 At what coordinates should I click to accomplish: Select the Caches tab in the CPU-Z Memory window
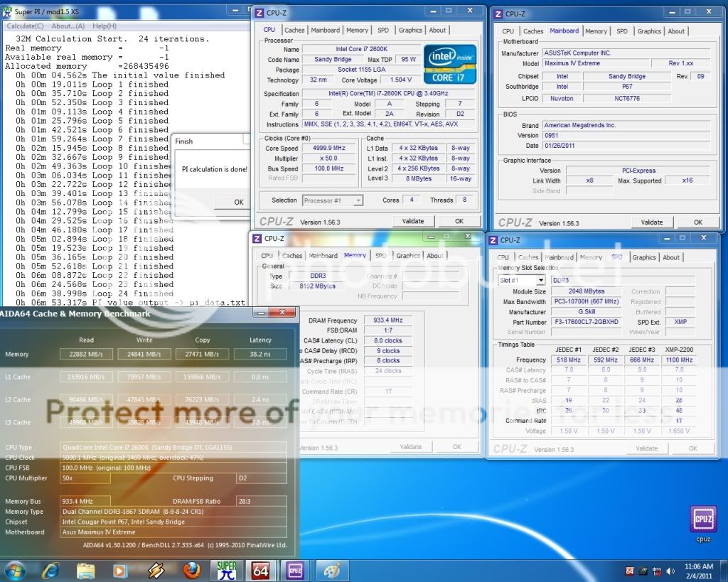coord(292,256)
